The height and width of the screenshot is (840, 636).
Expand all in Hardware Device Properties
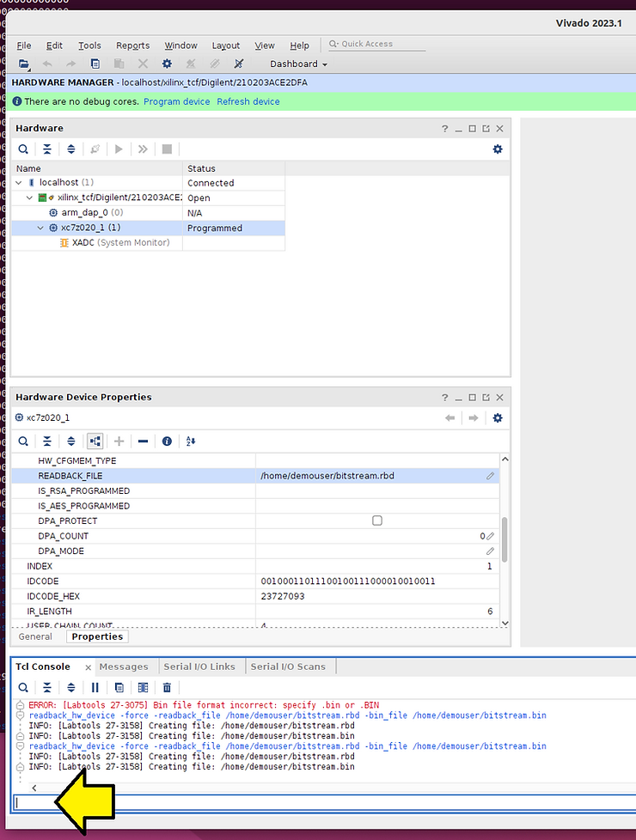pos(70,441)
